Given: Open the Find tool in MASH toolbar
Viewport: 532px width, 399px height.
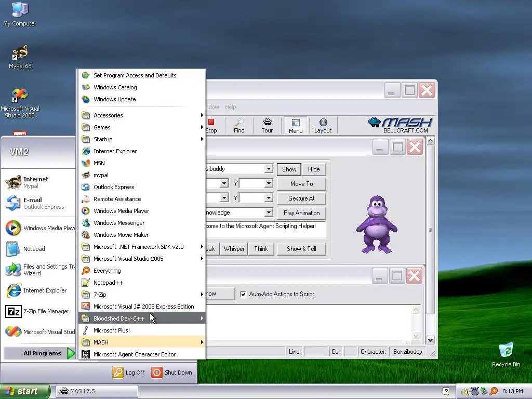Looking at the screenshot, I should 239,126.
